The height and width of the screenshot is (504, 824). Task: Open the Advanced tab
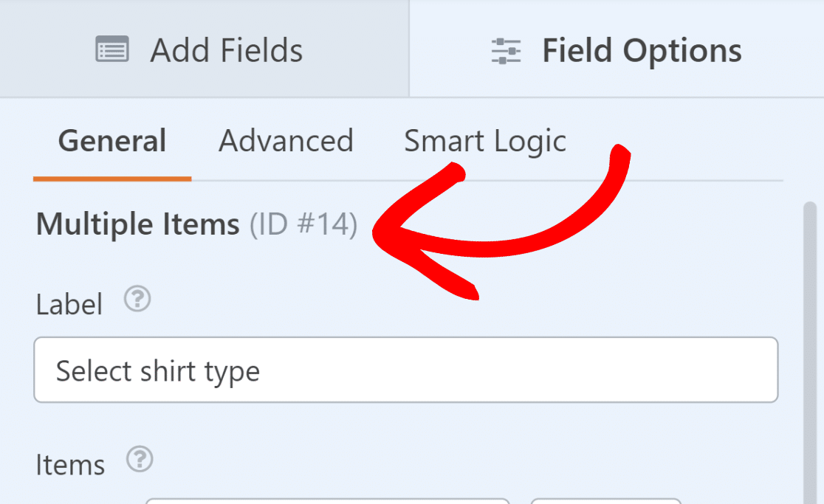point(286,141)
